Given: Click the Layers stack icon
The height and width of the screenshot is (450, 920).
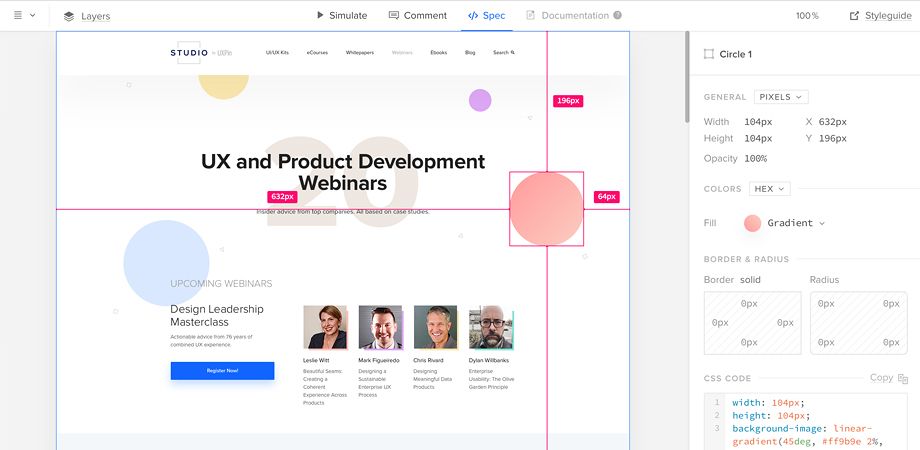Looking at the screenshot, I should coord(69,16).
